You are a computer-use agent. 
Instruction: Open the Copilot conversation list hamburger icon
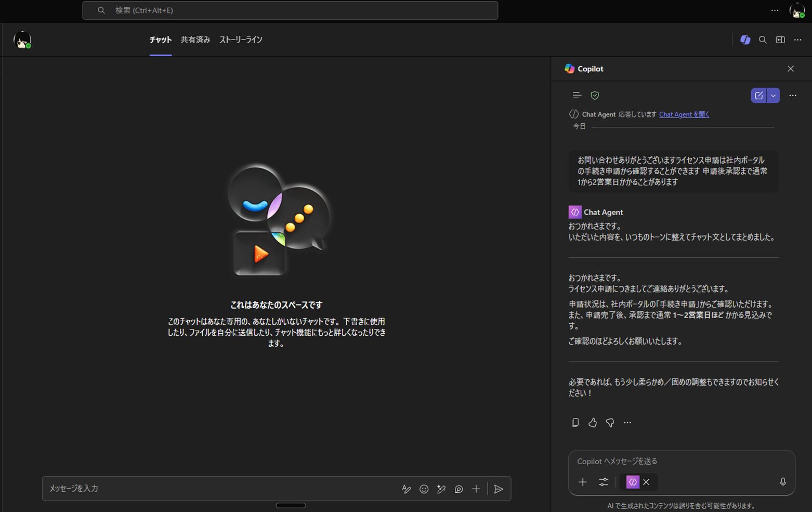[x=577, y=95]
